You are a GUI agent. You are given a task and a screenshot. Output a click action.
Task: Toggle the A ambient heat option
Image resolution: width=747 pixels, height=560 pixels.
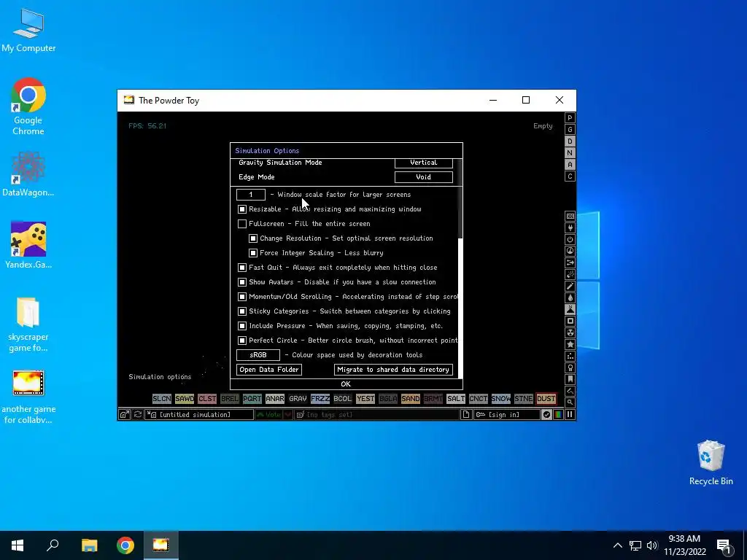pos(570,165)
